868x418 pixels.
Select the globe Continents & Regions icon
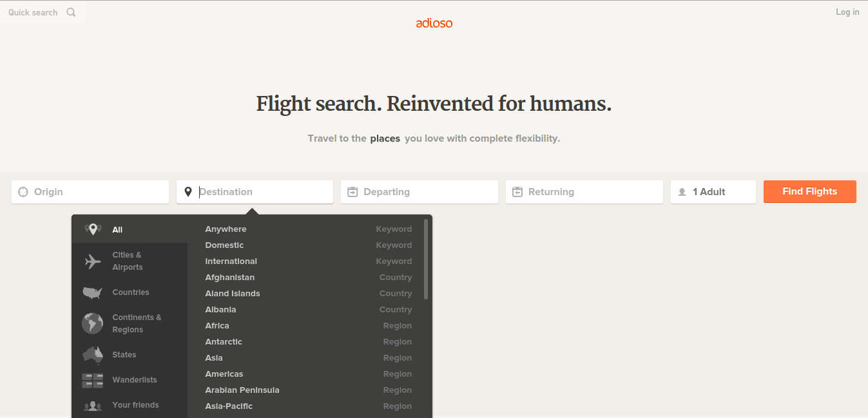tap(93, 323)
